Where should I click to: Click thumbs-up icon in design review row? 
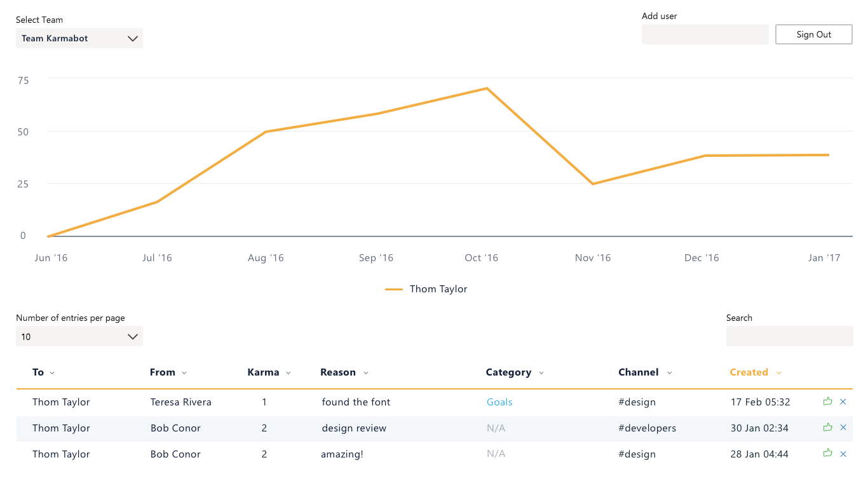click(x=827, y=428)
